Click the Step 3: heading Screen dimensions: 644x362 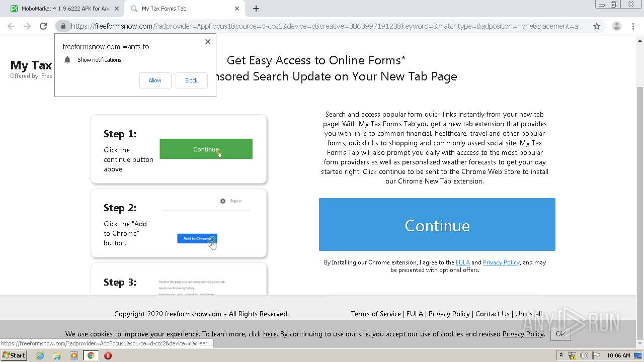point(120,282)
